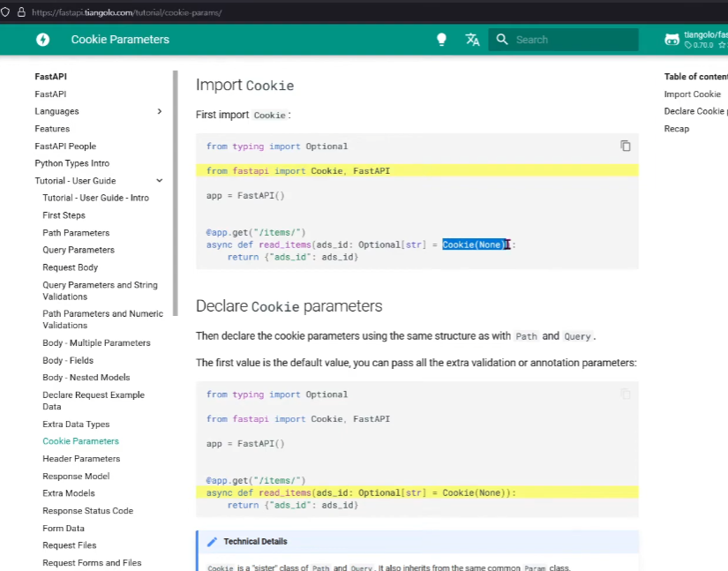The width and height of the screenshot is (728, 571).
Task: Go to Header Parameters page
Action: point(81,459)
